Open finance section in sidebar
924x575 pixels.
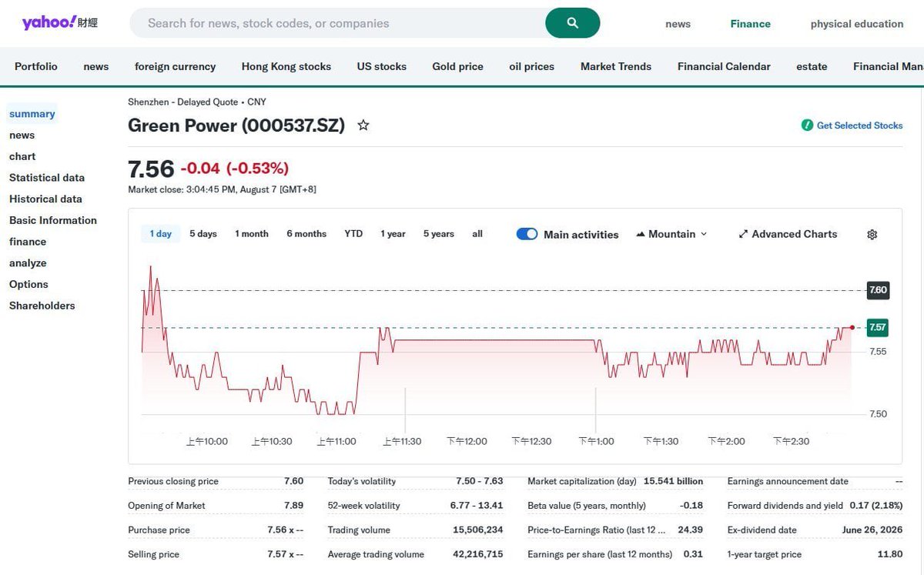pos(28,241)
